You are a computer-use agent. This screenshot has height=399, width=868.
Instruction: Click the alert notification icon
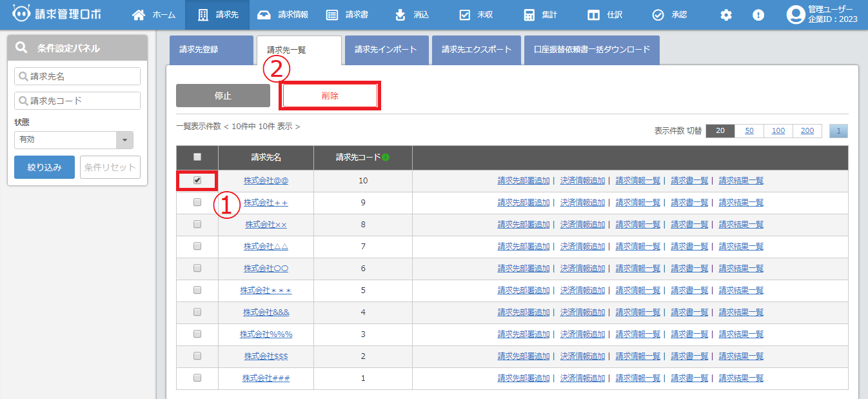click(x=758, y=15)
